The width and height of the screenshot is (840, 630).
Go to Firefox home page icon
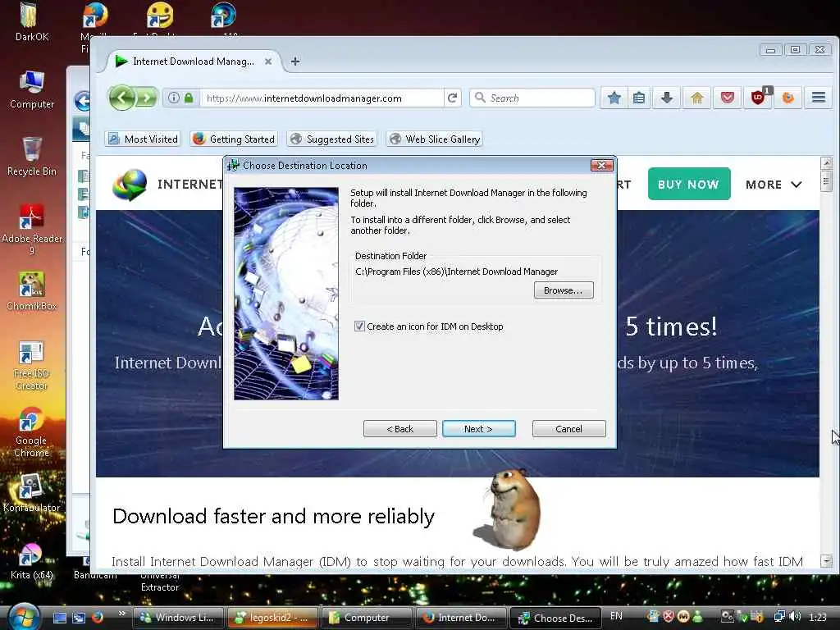[697, 98]
